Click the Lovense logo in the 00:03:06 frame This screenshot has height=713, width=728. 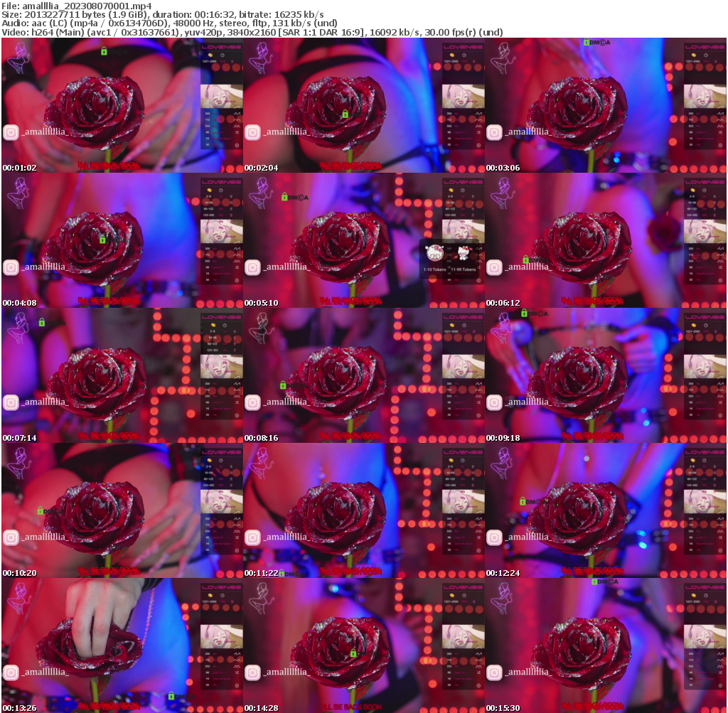(x=697, y=46)
